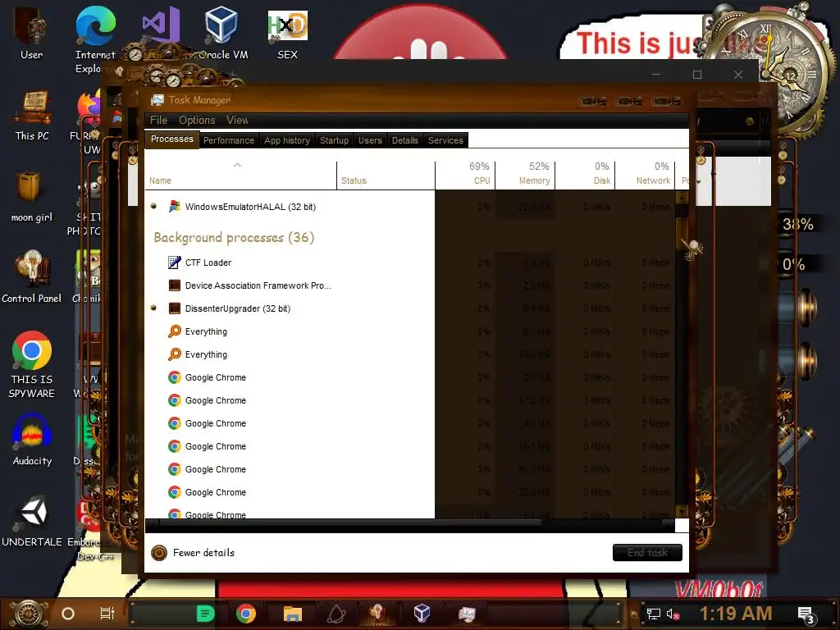Switch to the Users tab
The width and height of the screenshot is (840, 630).
click(370, 140)
